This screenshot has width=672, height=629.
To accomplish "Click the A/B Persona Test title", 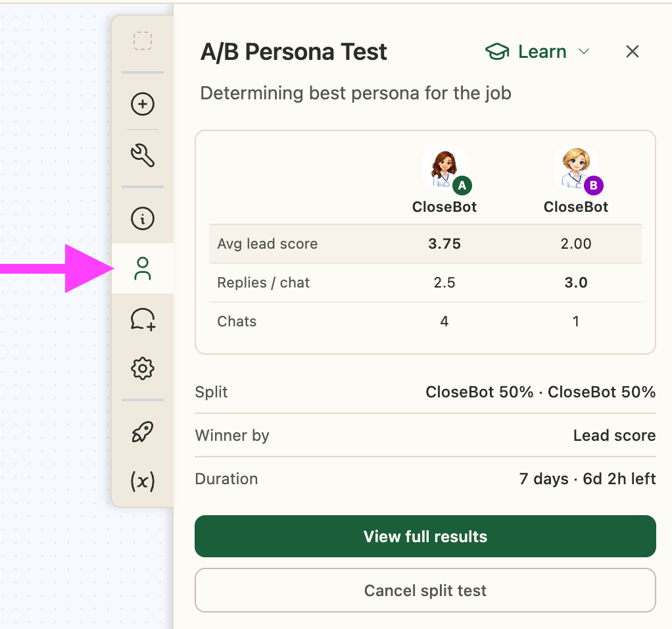I will click(x=293, y=52).
